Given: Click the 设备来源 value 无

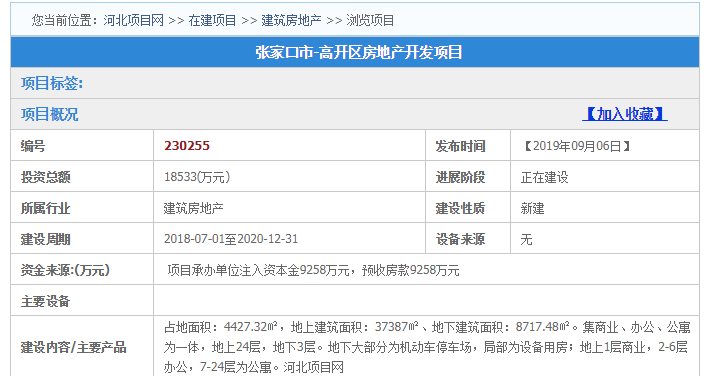Looking at the screenshot, I should pyautogui.click(x=526, y=239).
